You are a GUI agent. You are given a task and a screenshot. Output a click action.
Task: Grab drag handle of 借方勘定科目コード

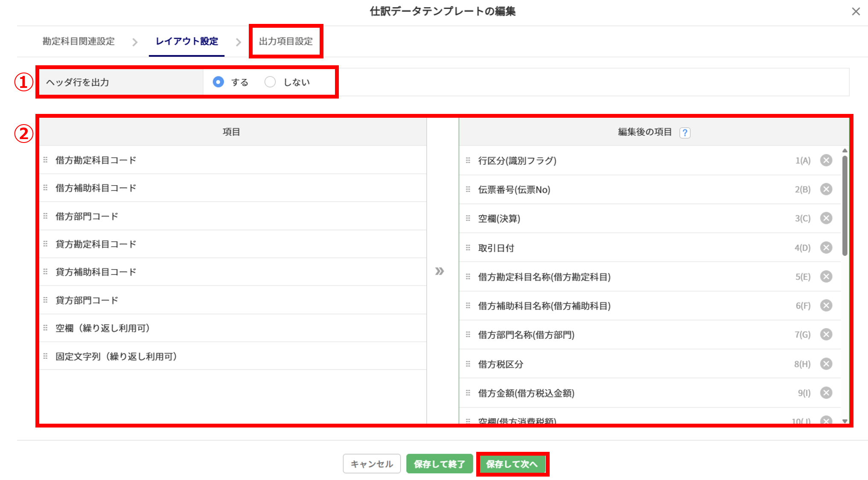tap(46, 160)
